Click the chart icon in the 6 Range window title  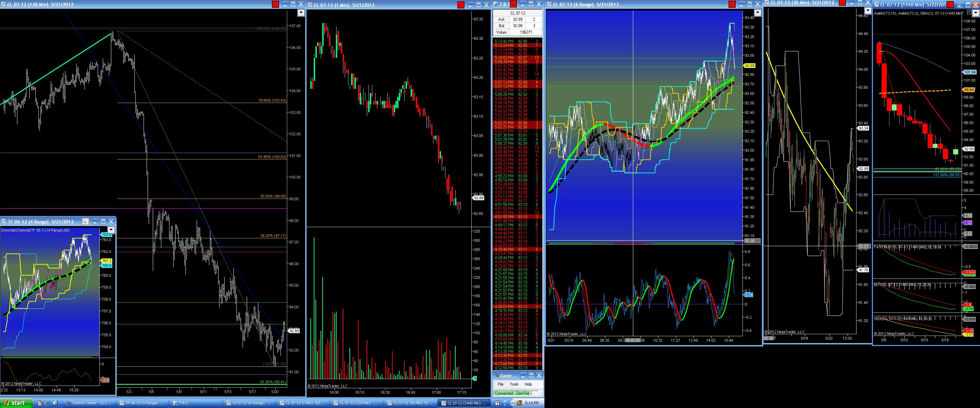pos(549,4)
